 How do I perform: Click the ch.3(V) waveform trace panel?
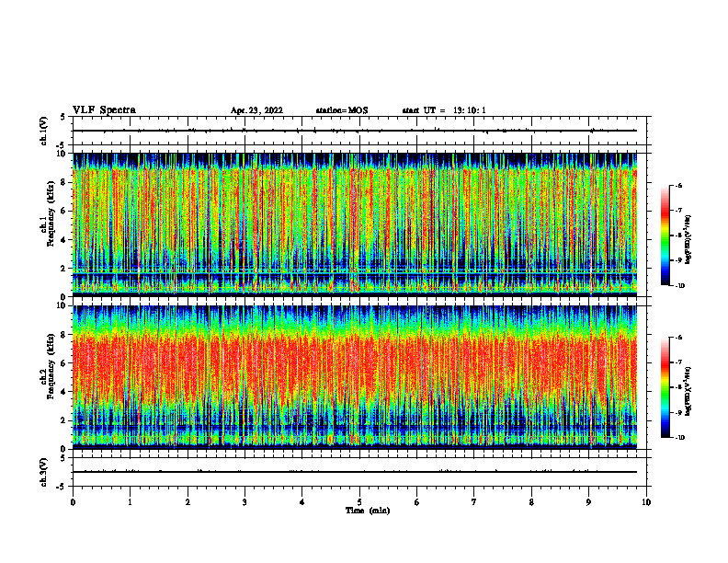click(359, 472)
